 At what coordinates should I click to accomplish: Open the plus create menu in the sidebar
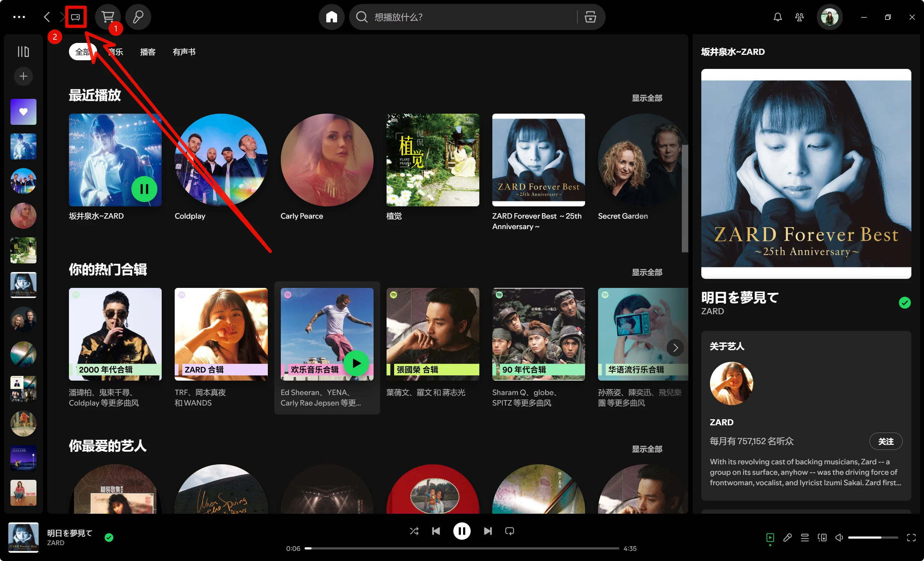23,76
